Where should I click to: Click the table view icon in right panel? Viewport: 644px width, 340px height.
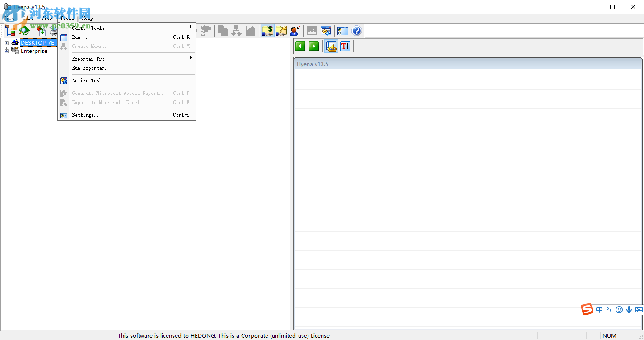coord(331,46)
